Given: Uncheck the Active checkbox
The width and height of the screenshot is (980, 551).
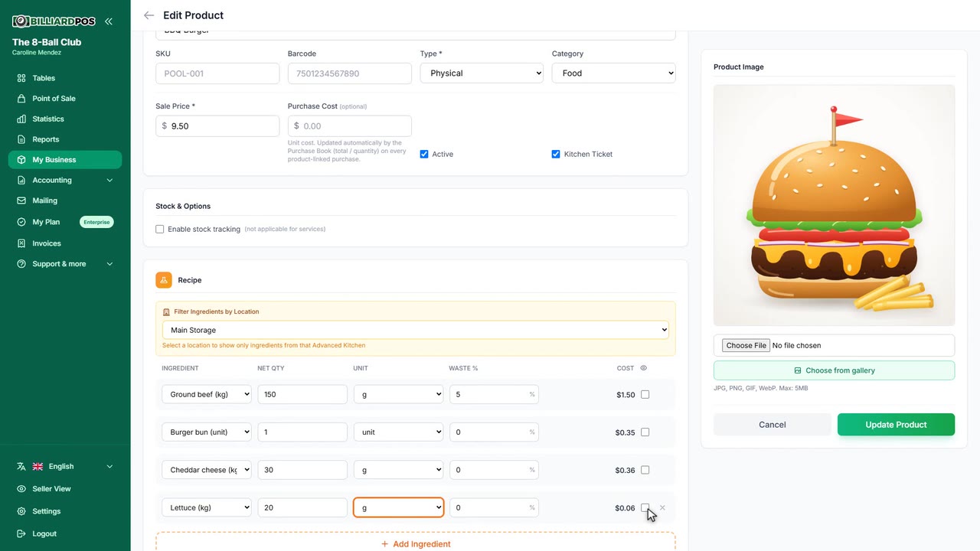Looking at the screenshot, I should [x=424, y=154].
